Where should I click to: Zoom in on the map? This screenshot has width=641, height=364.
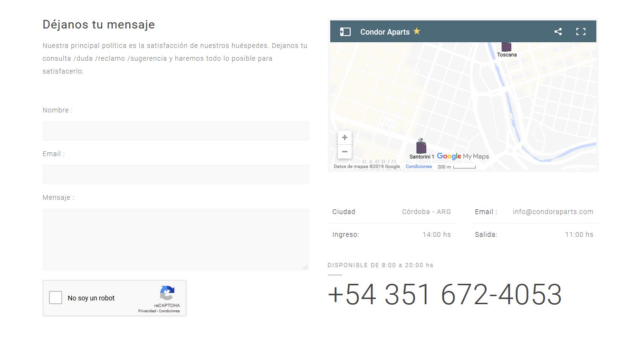tap(344, 138)
